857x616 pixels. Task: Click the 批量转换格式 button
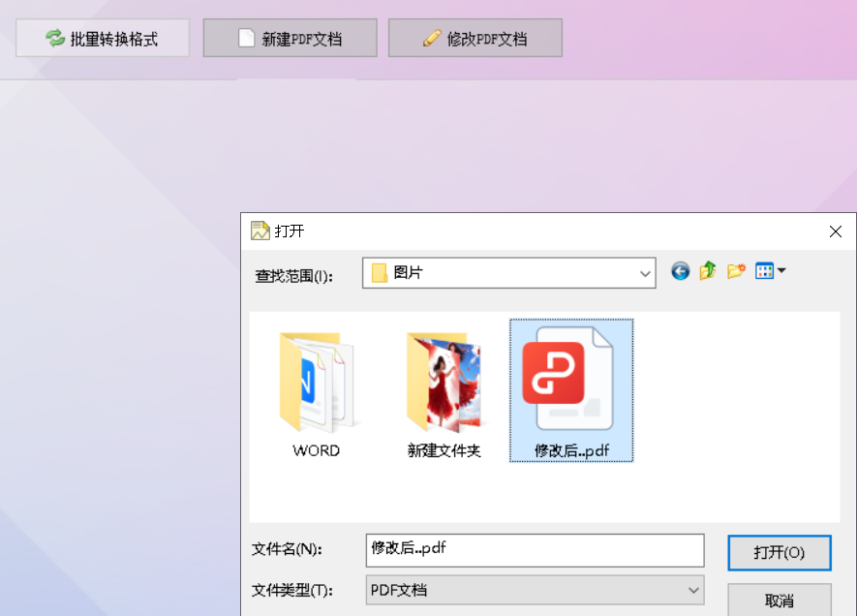point(103,39)
